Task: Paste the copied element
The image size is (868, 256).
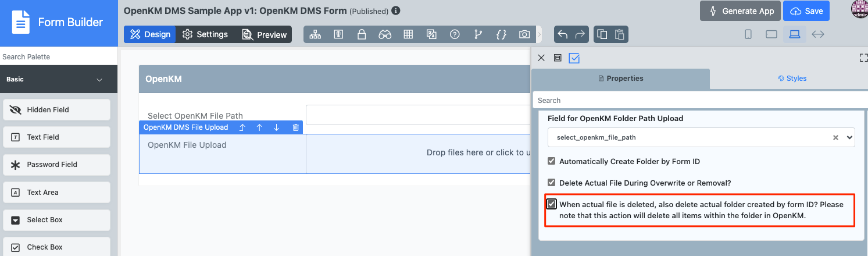Action: [x=620, y=34]
